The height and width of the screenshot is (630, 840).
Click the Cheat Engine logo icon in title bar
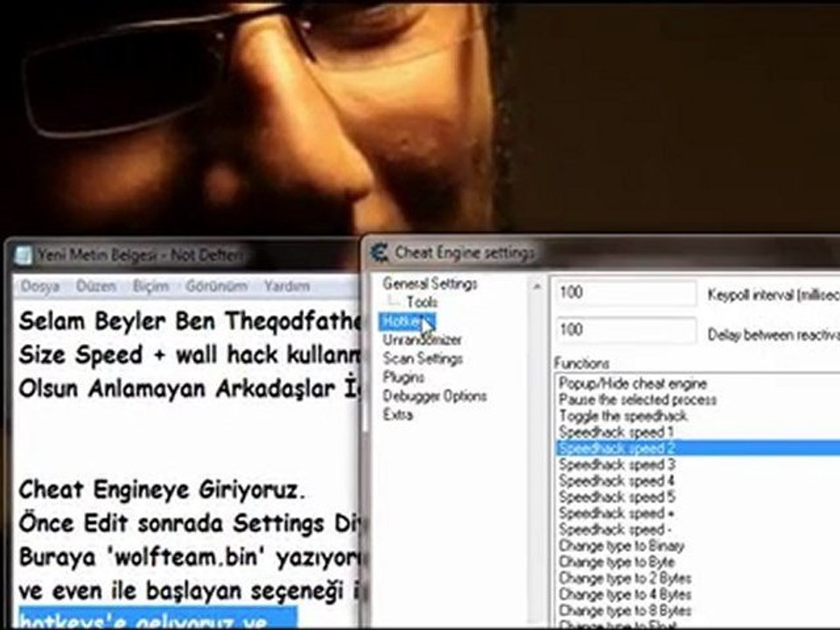pyautogui.click(x=379, y=252)
